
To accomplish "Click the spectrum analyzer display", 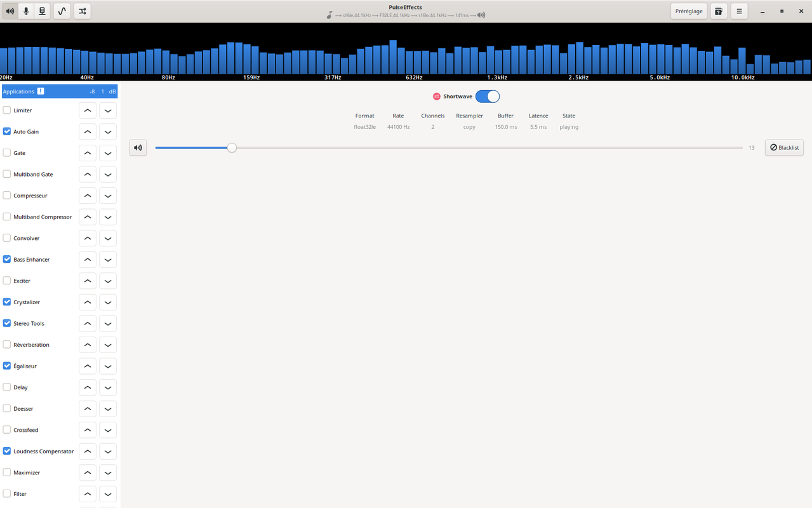I will pos(406,52).
